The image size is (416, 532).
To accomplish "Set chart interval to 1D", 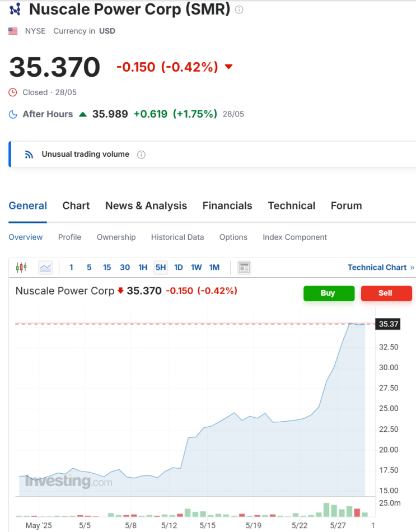I will (x=179, y=268).
